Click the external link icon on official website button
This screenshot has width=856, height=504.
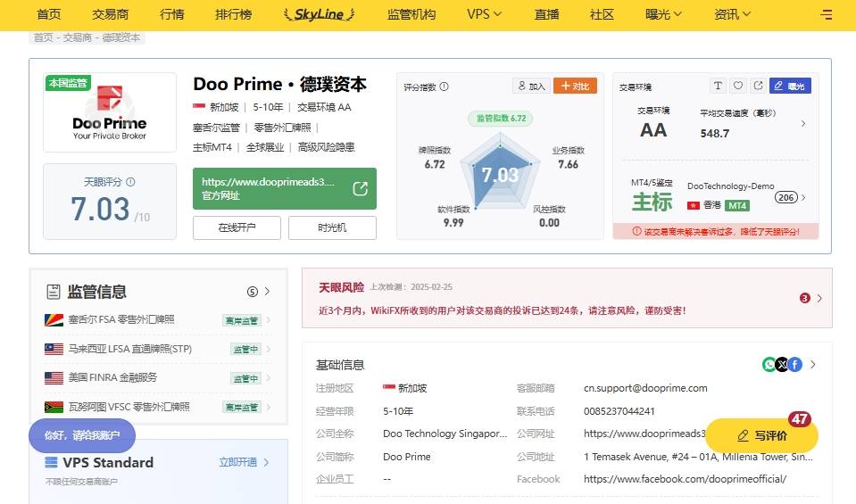pyautogui.click(x=360, y=189)
